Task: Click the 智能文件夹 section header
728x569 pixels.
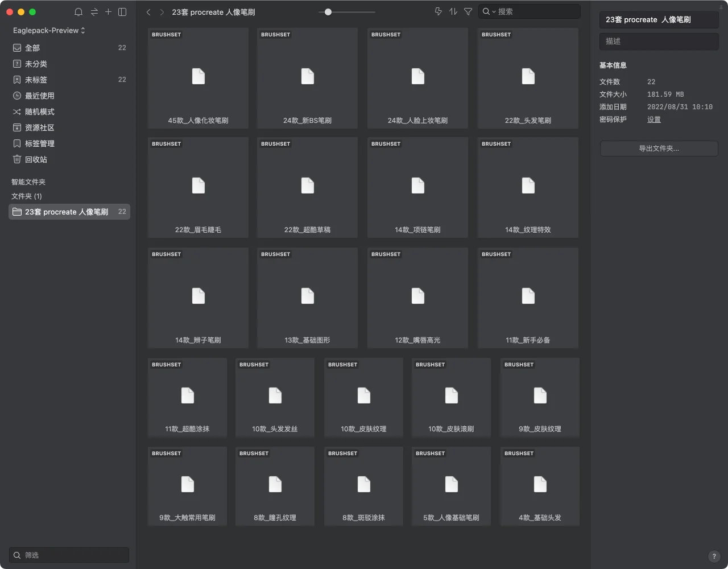Action: [x=28, y=182]
